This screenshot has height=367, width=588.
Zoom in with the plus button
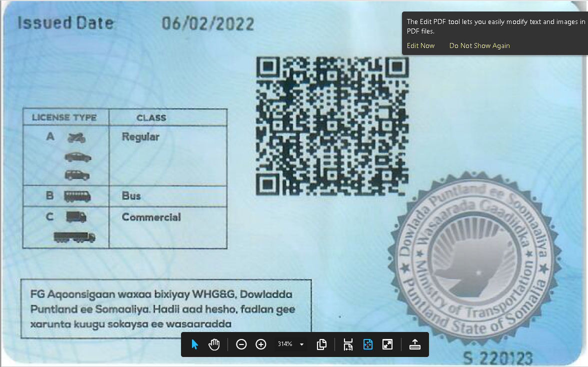(261, 344)
